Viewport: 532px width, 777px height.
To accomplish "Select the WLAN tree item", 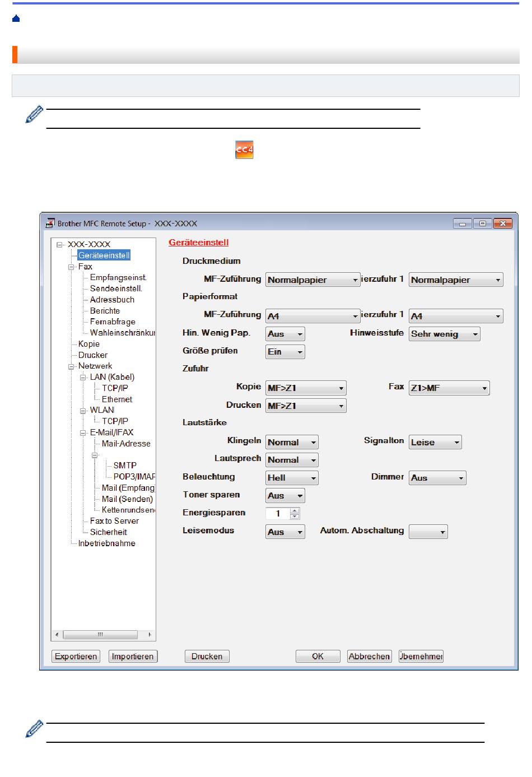I will (x=102, y=410).
